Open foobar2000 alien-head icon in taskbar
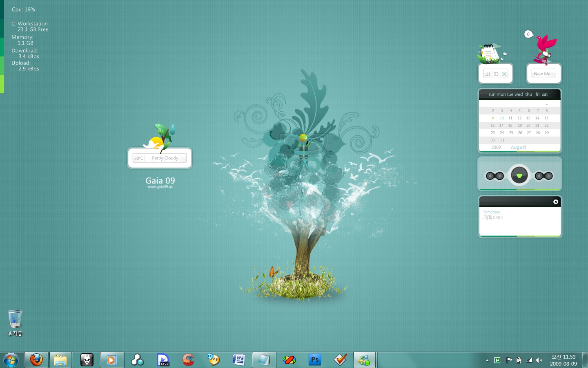Image resolution: width=588 pixels, height=368 pixels. click(87, 360)
